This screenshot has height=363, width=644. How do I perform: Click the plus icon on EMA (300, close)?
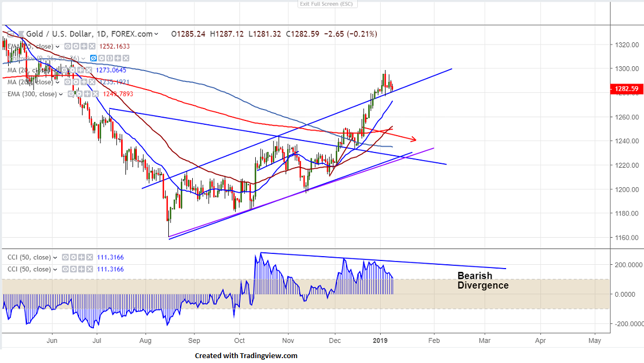pos(87,94)
